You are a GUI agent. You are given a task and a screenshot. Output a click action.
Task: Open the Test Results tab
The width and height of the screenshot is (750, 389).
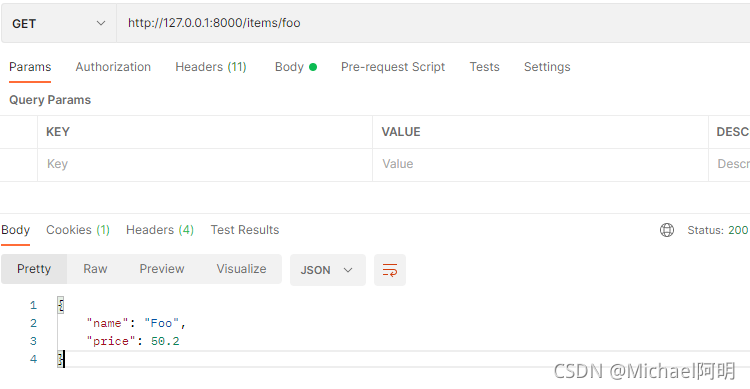pyautogui.click(x=244, y=230)
